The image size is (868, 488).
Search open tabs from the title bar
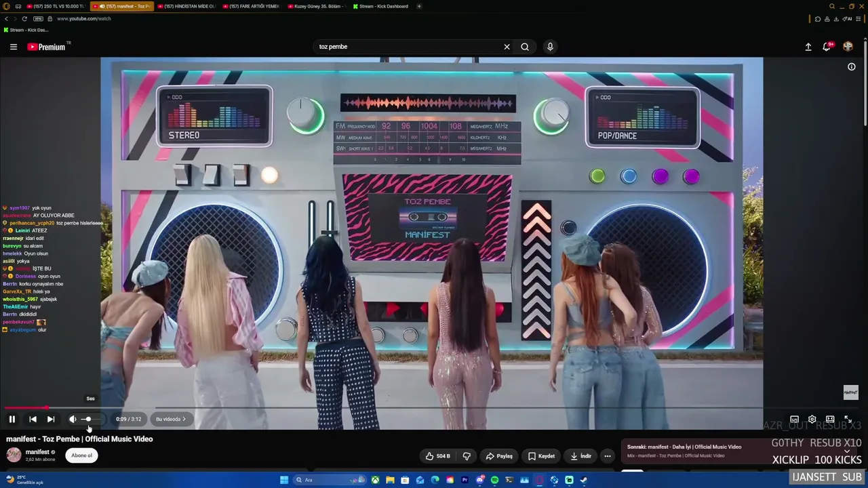click(832, 6)
